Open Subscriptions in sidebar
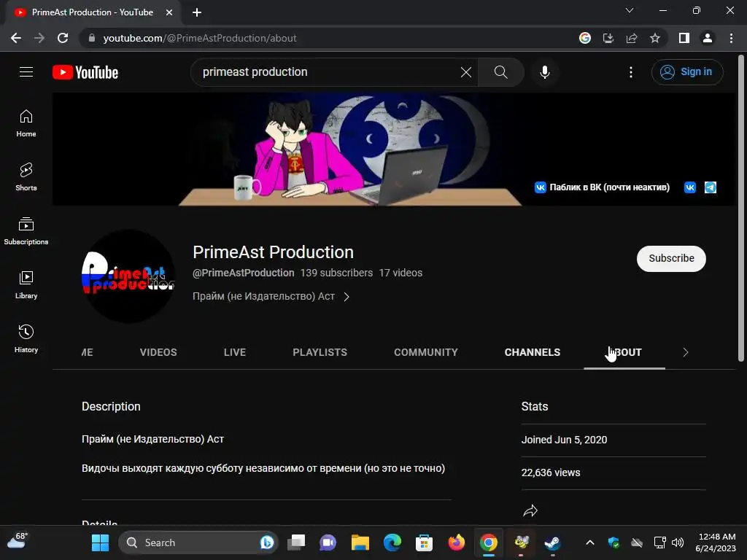The image size is (747, 560). pyautogui.click(x=26, y=231)
